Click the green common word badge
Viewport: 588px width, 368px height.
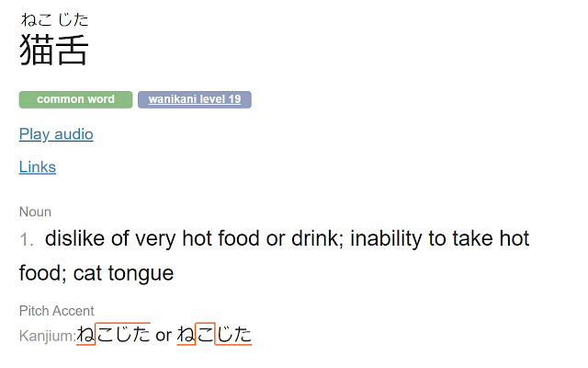(75, 99)
